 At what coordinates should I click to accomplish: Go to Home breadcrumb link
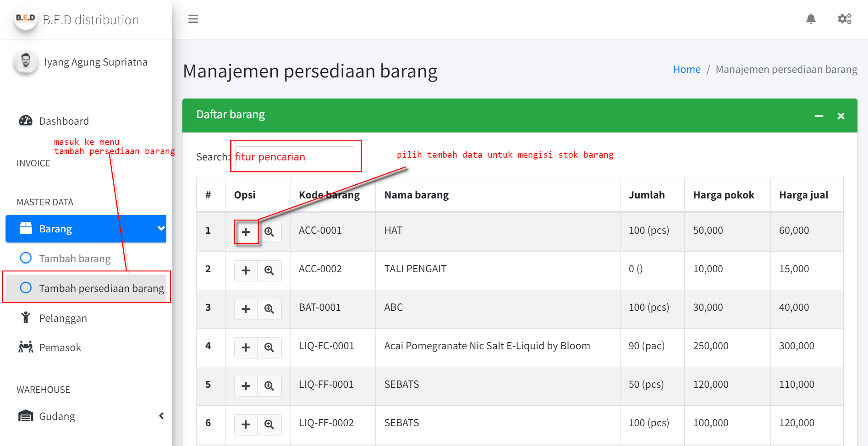(687, 69)
